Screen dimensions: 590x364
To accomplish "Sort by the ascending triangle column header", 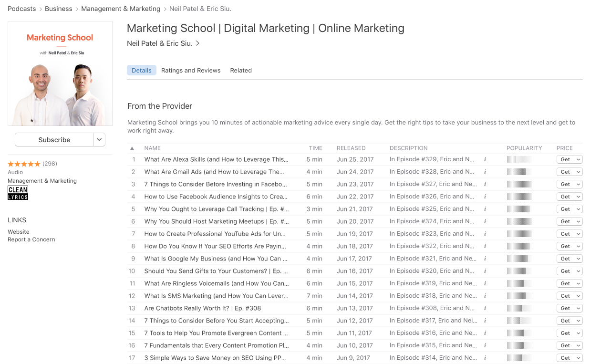I will click(x=132, y=148).
